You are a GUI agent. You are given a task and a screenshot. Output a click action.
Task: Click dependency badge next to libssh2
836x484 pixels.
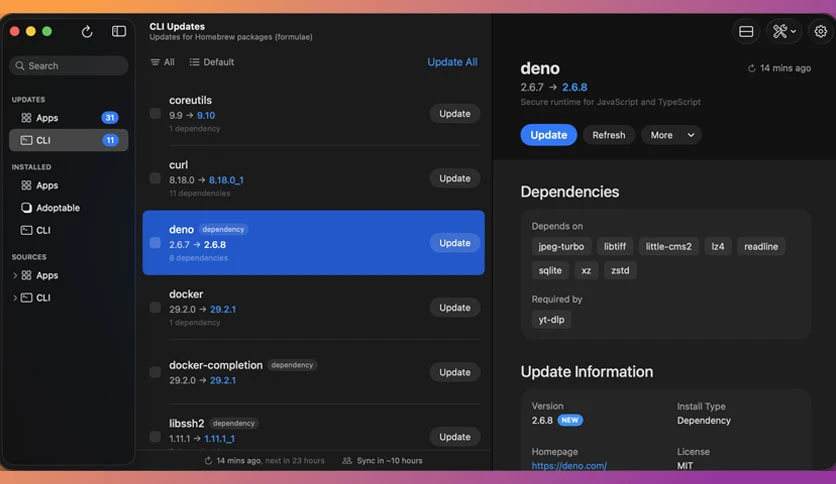(234, 423)
